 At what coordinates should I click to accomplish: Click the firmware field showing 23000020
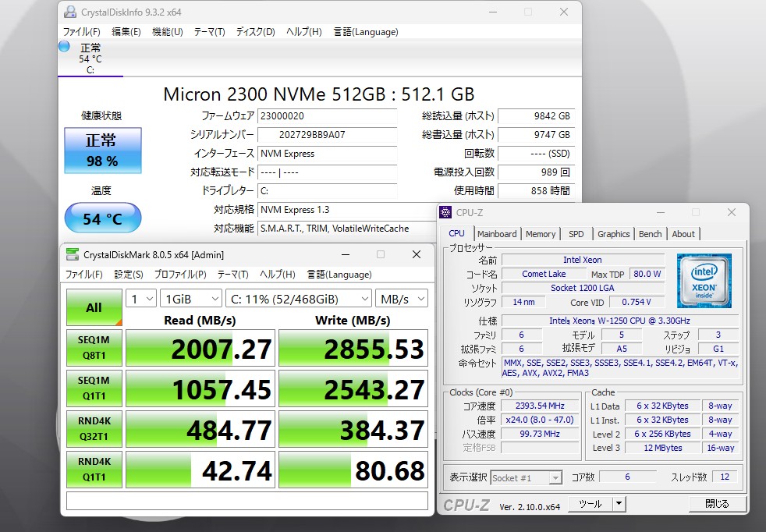(328, 115)
